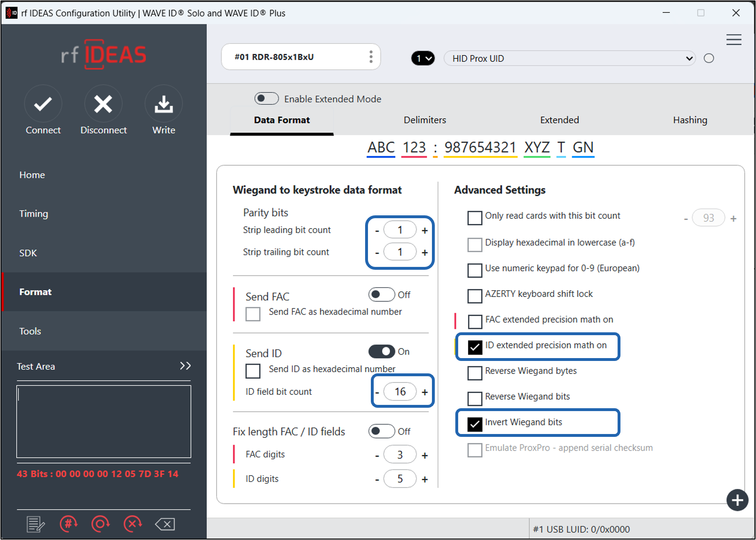
Task: Click the circle indicator beside HID Prox UID
Action: pos(709,58)
